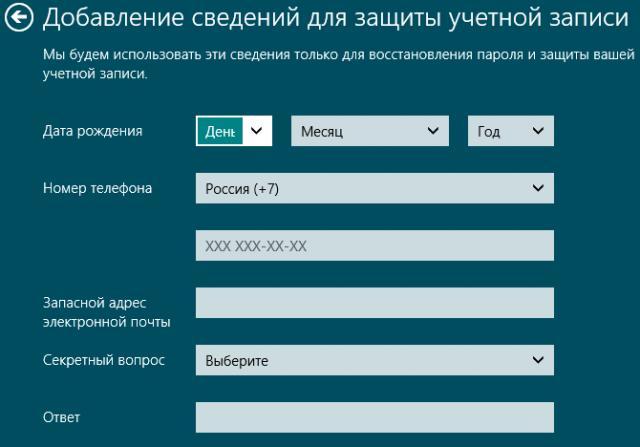Click the alternate email address input field
Image resolution: width=640 pixels, height=447 pixels.
pyautogui.click(x=374, y=303)
